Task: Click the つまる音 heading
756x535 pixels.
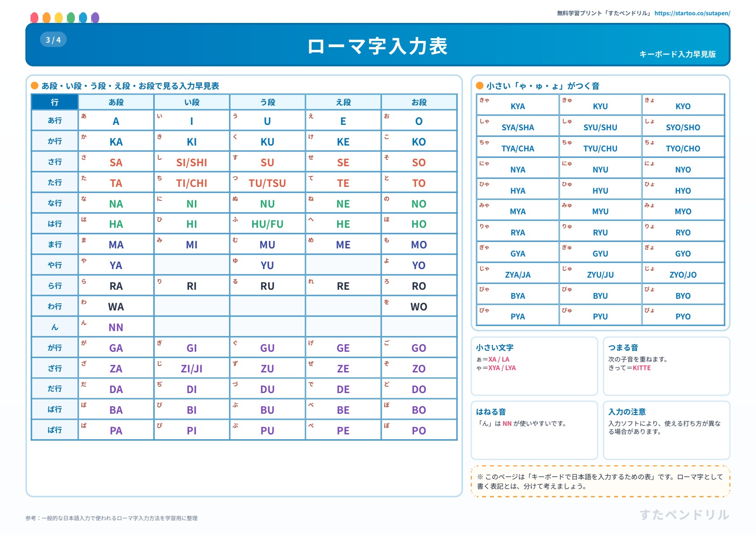Action: 623,347
